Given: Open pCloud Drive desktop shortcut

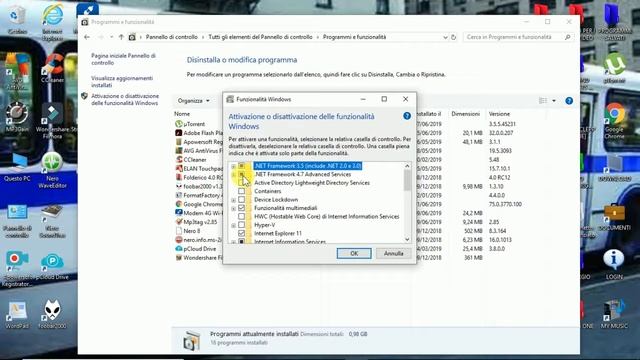Looking at the screenshot, I should [x=52, y=267].
